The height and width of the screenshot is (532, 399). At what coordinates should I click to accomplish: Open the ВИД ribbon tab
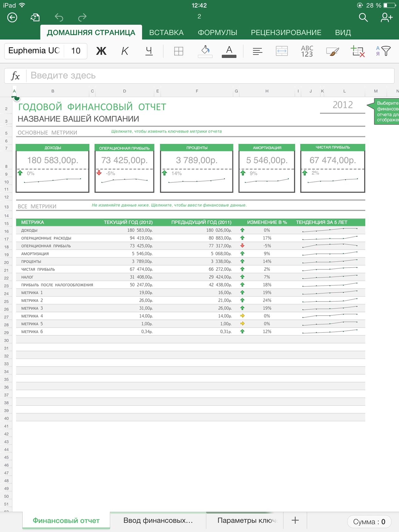[343, 32]
